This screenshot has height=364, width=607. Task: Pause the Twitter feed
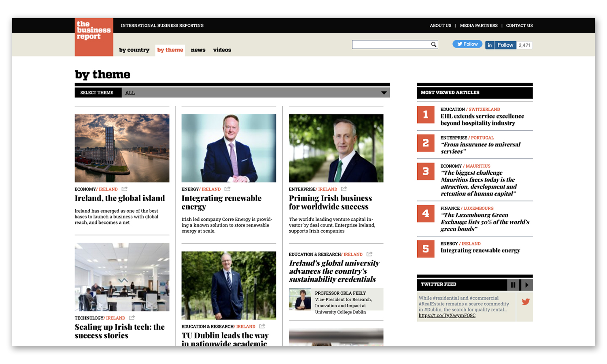[x=513, y=285]
